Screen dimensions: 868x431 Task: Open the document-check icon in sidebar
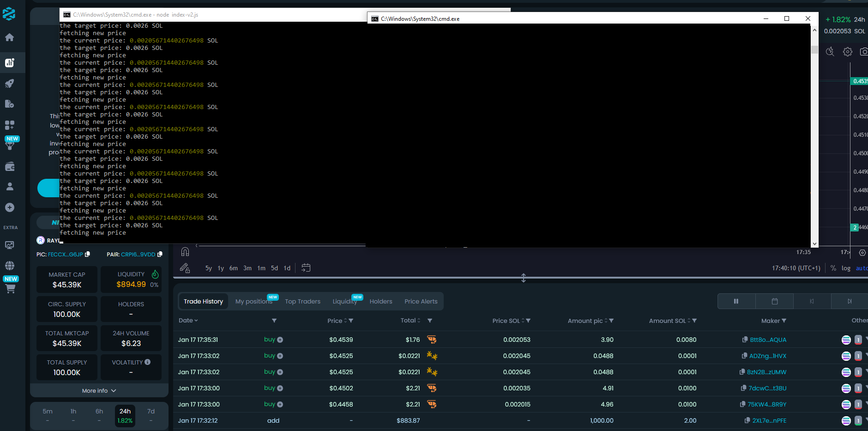[9, 104]
